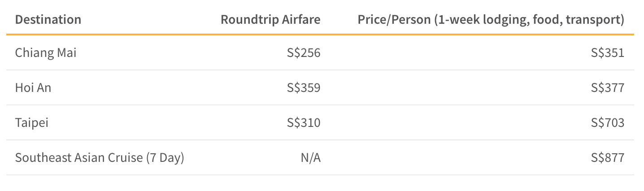Screen dimensions: 644x191
Task: Click the S$351 price for Chiang Mai
Action: click(608, 53)
